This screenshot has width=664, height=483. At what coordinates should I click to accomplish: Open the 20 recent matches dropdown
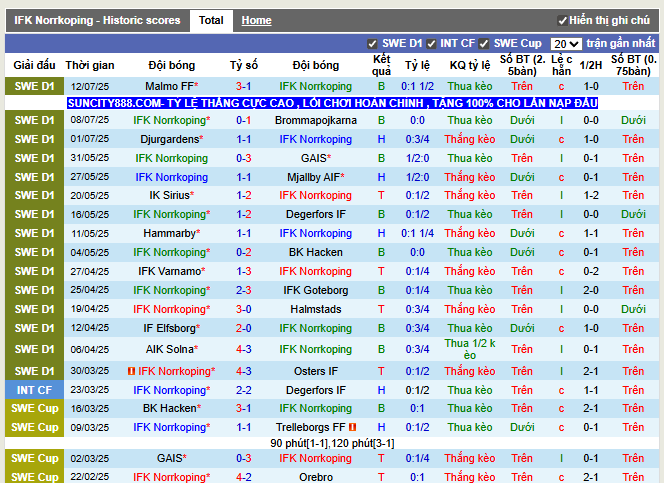pyautogui.click(x=566, y=44)
